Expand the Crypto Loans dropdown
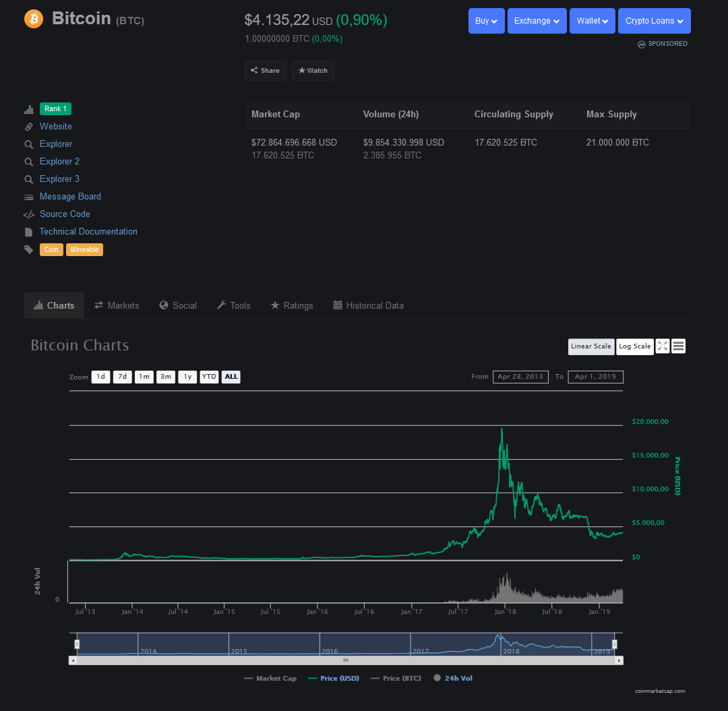The height and width of the screenshot is (711, 728). (x=654, y=21)
